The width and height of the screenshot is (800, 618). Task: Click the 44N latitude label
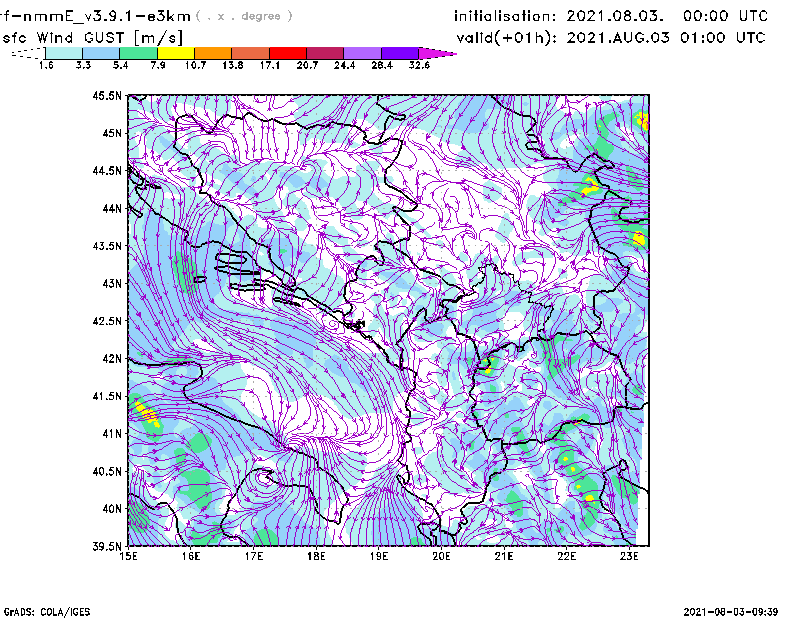point(112,209)
